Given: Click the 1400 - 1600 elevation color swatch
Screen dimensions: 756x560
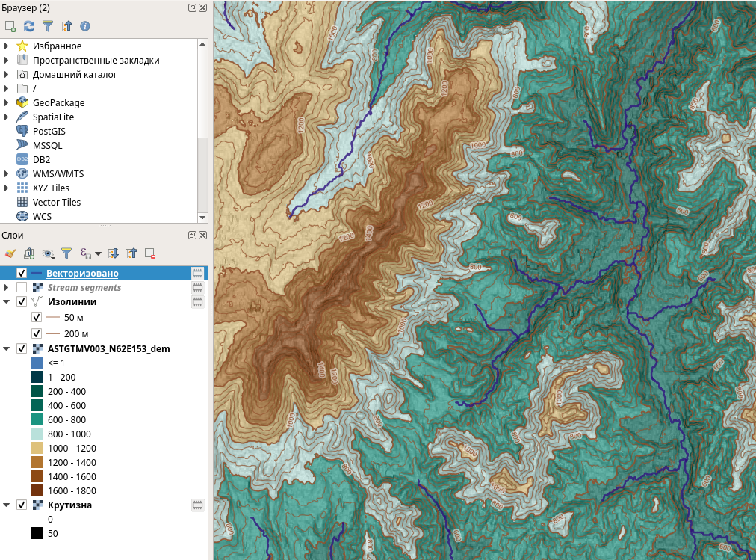Looking at the screenshot, I should click(37, 476).
